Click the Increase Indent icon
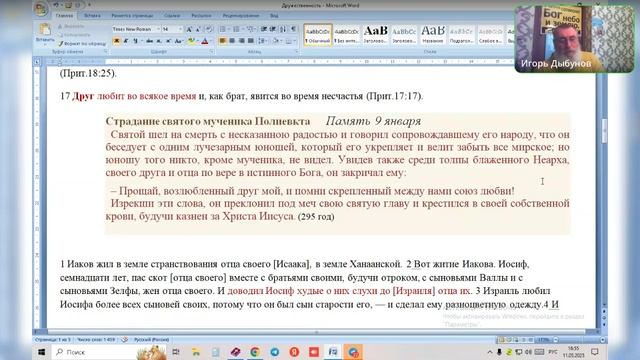 [273, 29]
